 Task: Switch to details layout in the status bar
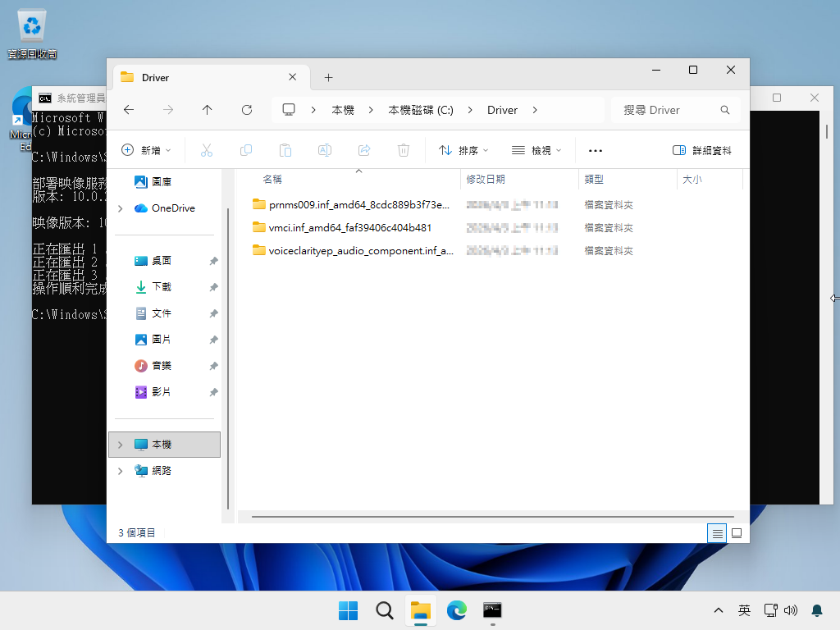[716, 532]
